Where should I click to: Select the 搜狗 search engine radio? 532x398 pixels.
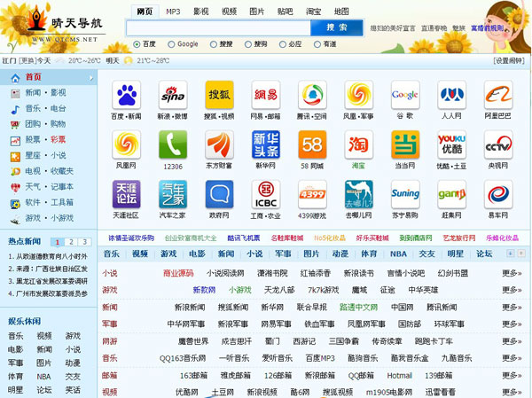coord(248,44)
